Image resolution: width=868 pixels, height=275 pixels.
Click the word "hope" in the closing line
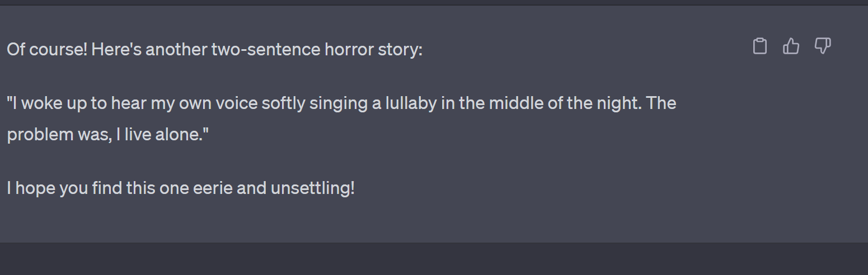pos(35,188)
